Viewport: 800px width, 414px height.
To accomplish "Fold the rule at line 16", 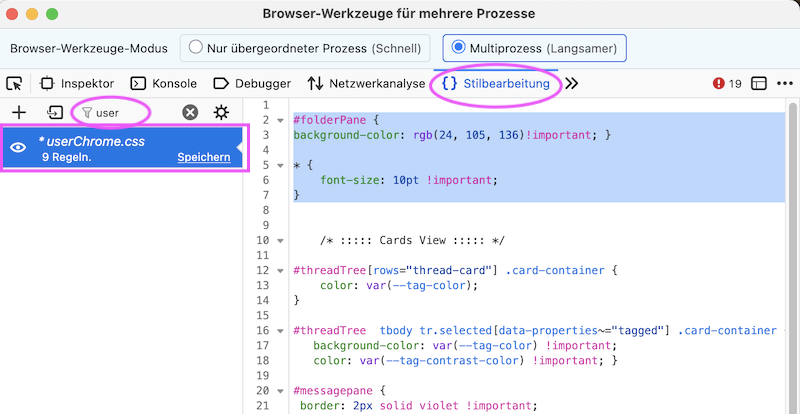I will (x=280, y=331).
